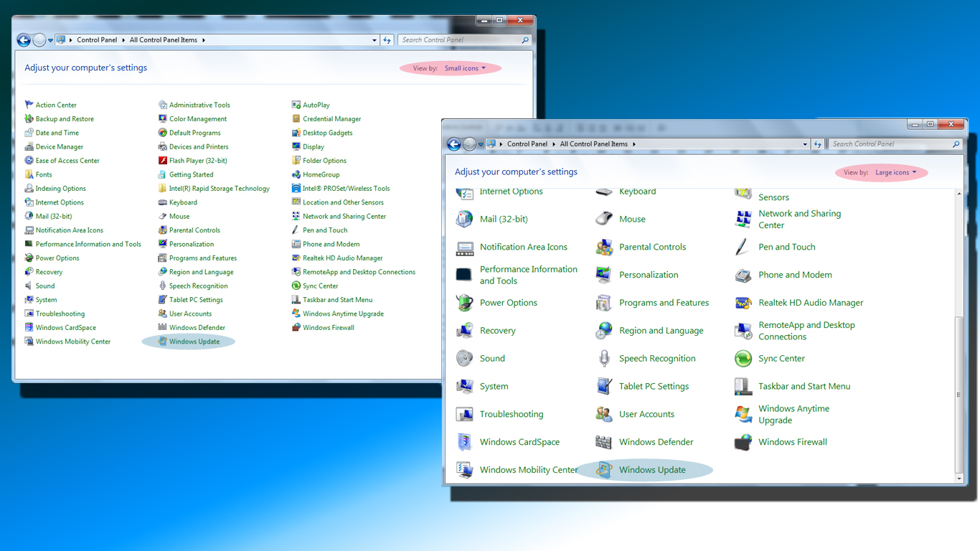Viewport: 980px width, 551px height.
Task: Click the Speech Recognition microphone icon in large icons window
Action: 604,358
